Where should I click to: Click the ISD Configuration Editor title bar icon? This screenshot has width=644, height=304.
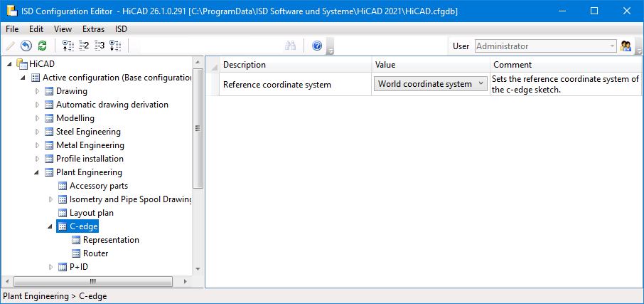12,11
